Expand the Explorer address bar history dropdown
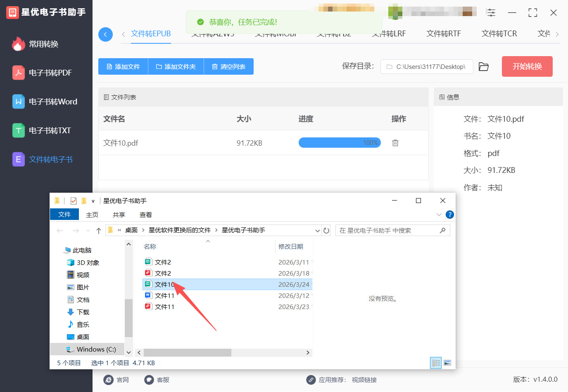This screenshot has height=392, width=568. 317,231
